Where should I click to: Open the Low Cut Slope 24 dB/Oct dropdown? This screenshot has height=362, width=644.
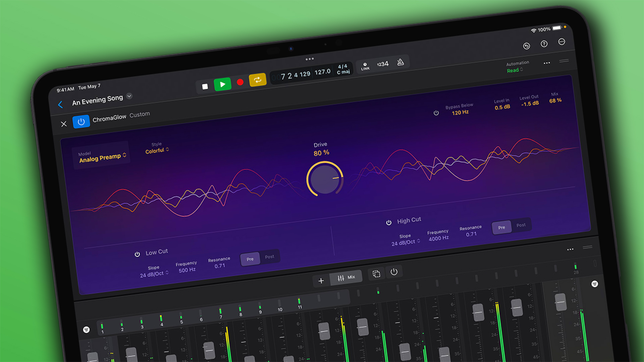click(x=154, y=274)
